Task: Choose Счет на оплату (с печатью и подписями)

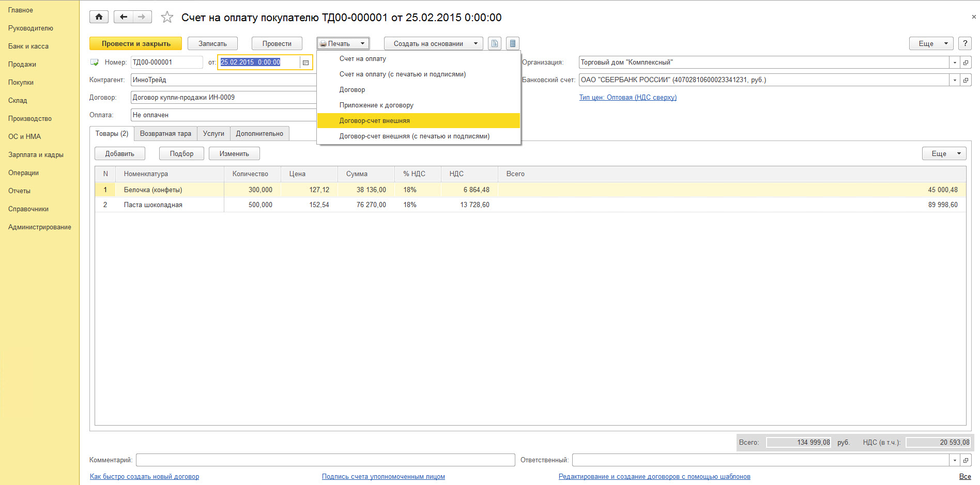Action: click(418, 74)
